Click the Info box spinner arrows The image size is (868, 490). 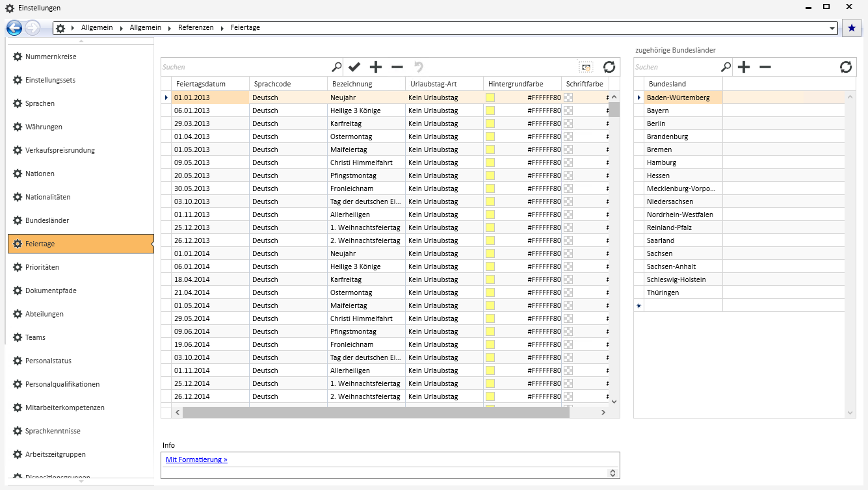612,473
